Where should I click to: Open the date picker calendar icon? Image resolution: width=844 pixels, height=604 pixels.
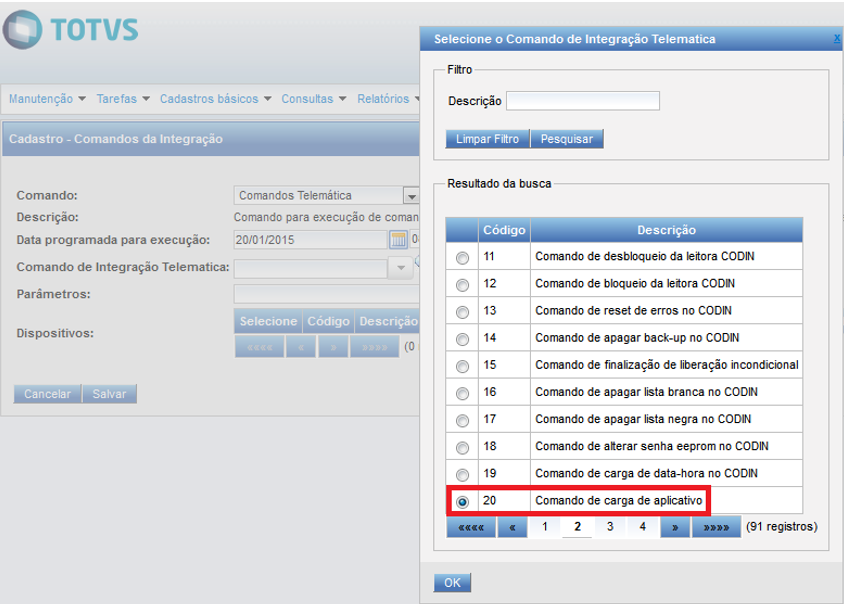pyautogui.click(x=398, y=240)
